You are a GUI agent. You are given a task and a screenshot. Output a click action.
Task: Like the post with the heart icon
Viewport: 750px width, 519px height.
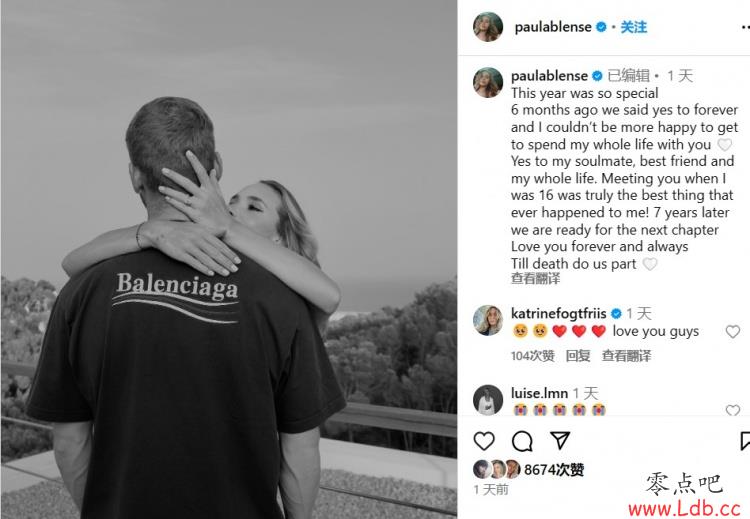click(x=484, y=441)
